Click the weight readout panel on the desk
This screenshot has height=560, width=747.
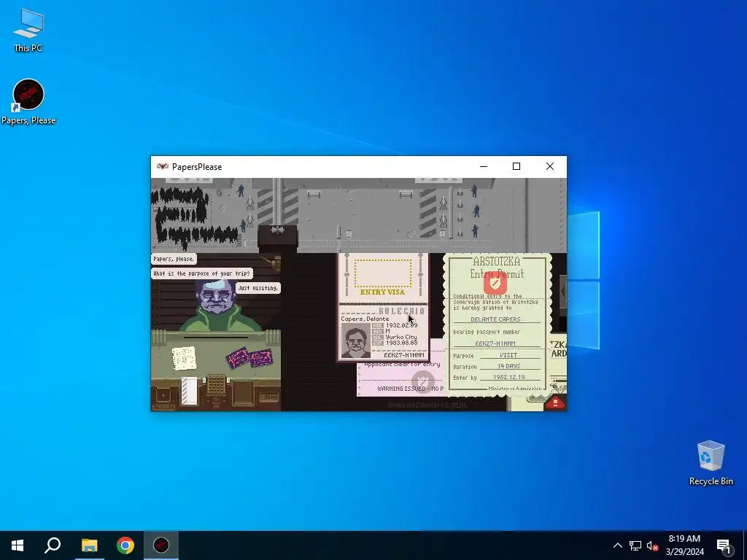(x=268, y=397)
